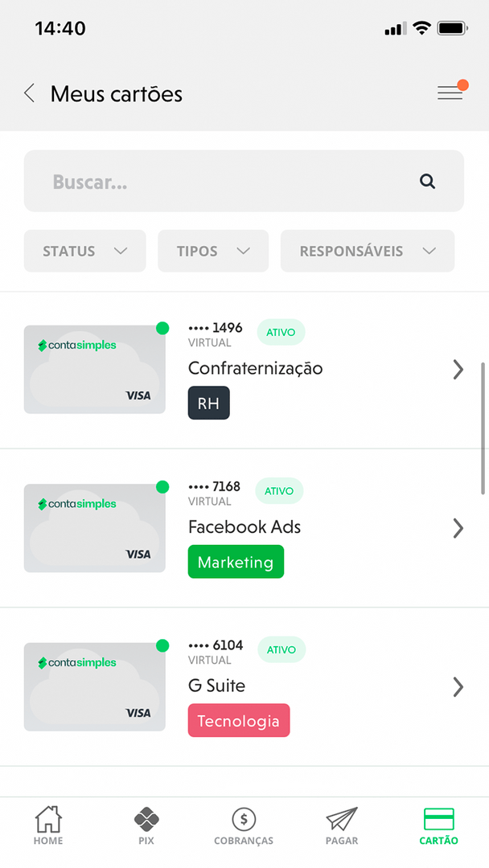Tap the search magnifier icon
The height and width of the screenshot is (868, 489).
click(x=427, y=181)
